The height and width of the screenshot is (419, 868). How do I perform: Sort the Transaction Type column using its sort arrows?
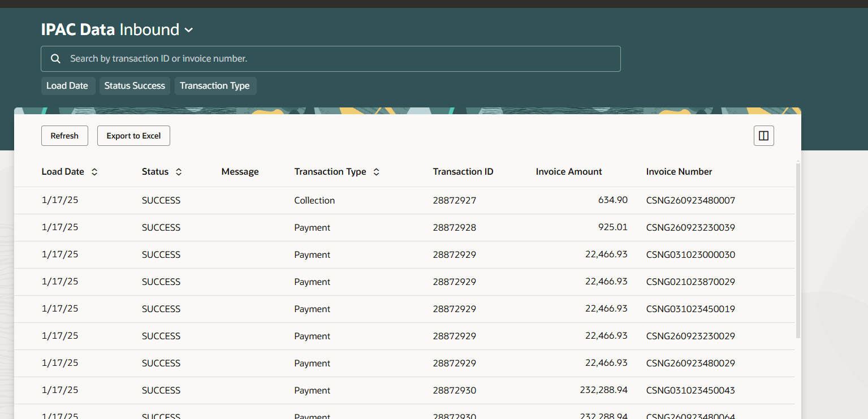point(375,171)
